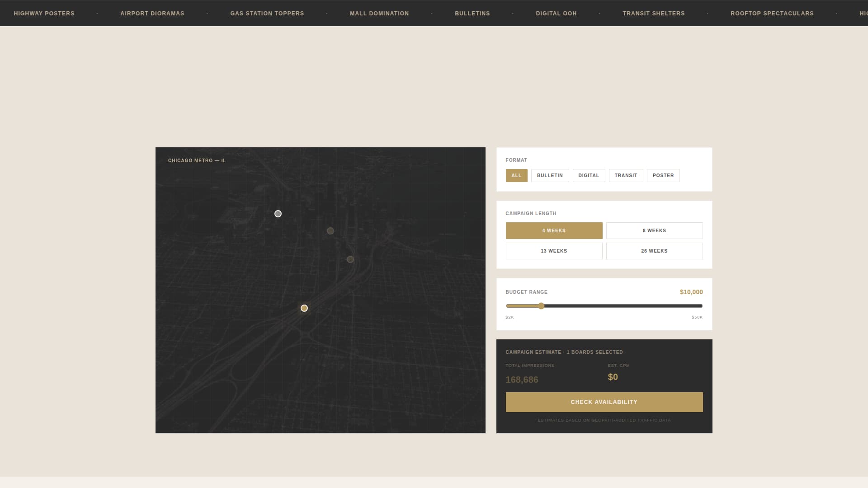Open HIGHWAY POSTERS in the navigation bar

43,13
